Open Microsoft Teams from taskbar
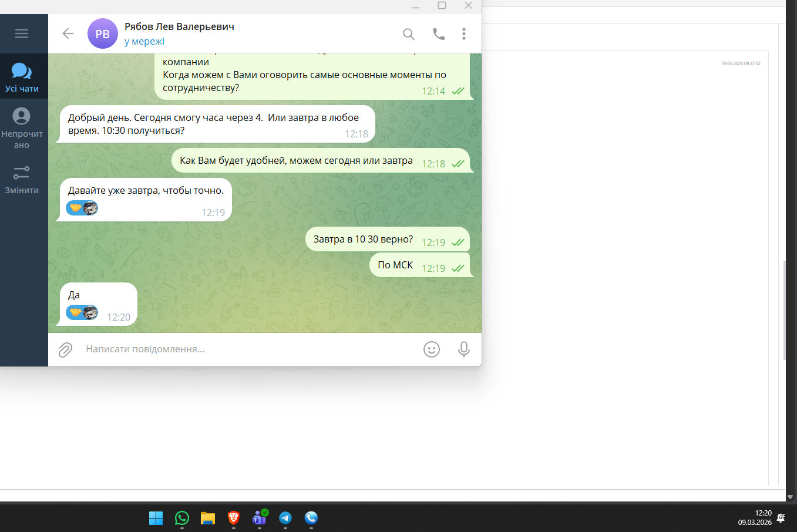The height and width of the screenshot is (532, 797). pos(260,518)
